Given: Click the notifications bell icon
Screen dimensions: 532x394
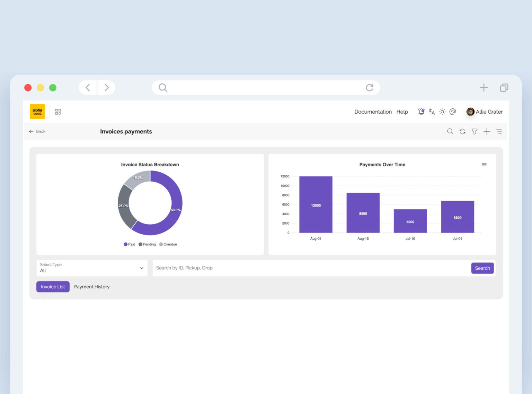Looking at the screenshot, I should pyautogui.click(x=421, y=112).
